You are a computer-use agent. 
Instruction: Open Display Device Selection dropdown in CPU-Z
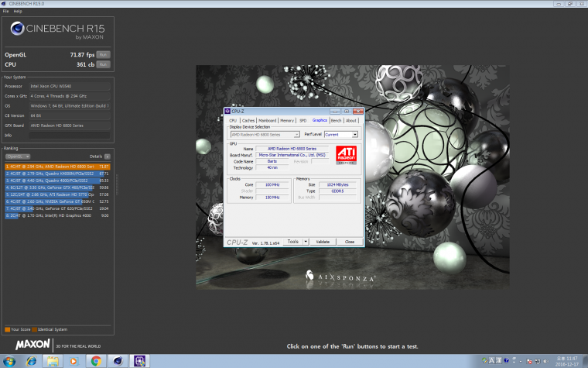265,135
